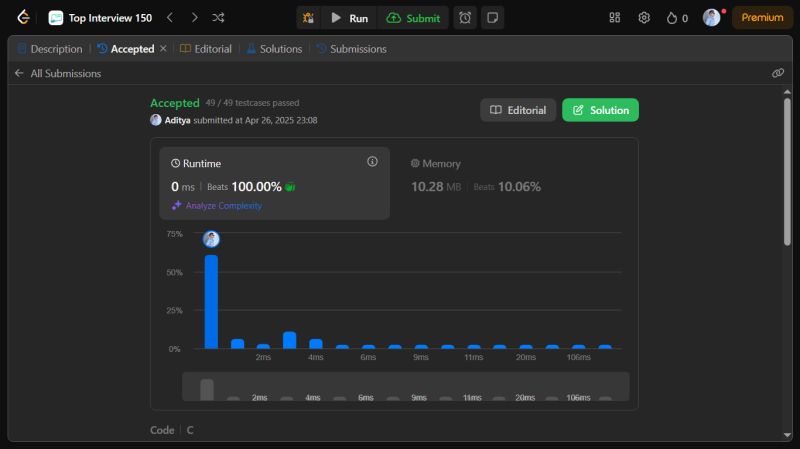Go back to All Submissions
The width and height of the screenshot is (800, 449).
(x=58, y=73)
